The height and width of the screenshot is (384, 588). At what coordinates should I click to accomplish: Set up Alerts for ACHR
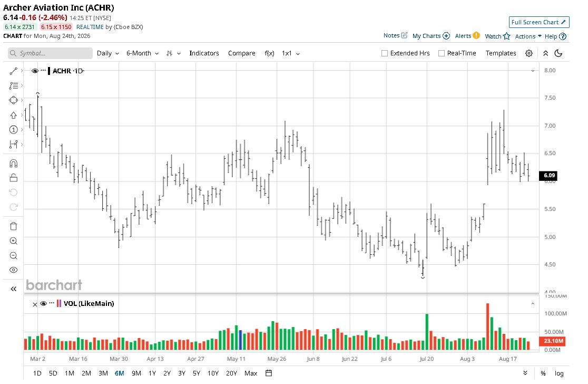click(x=467, y=36)
